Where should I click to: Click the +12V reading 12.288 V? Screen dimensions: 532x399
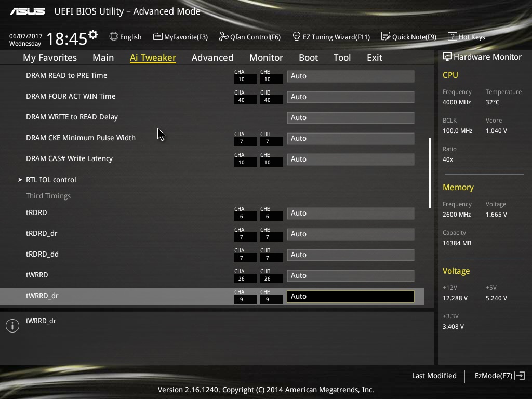coord(455,298)
